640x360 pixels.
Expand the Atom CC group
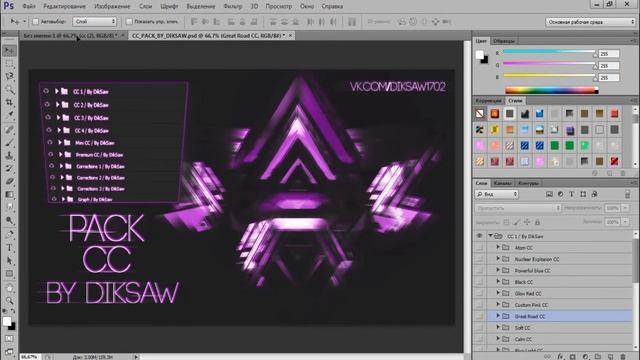click(x=498, y=247)
